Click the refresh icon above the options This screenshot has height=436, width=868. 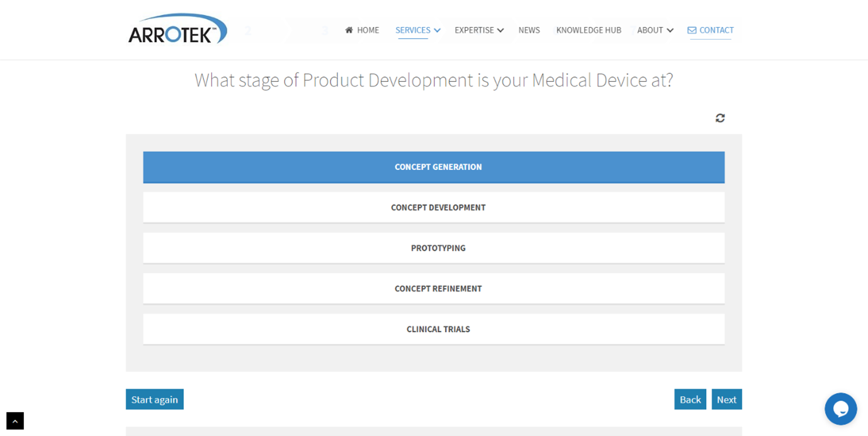point(720,118)
